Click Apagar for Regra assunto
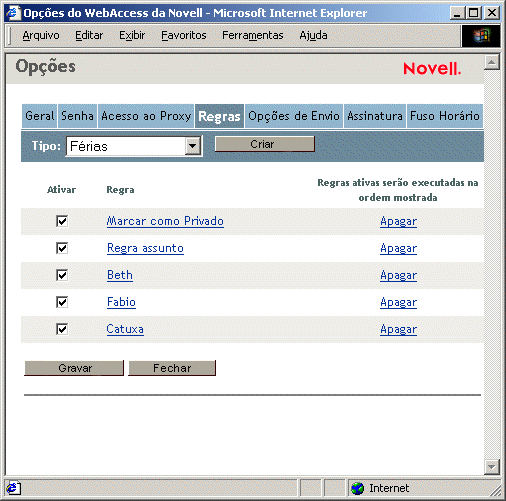 (x=398, y=249)
